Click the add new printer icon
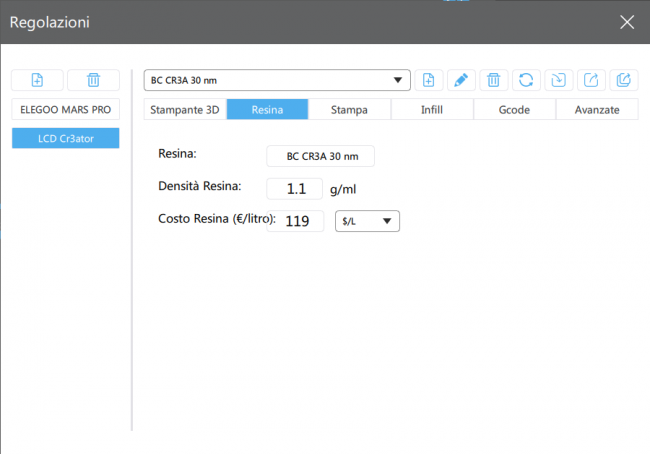The width and height of the screenshot is (650, 454). [37, 80]
